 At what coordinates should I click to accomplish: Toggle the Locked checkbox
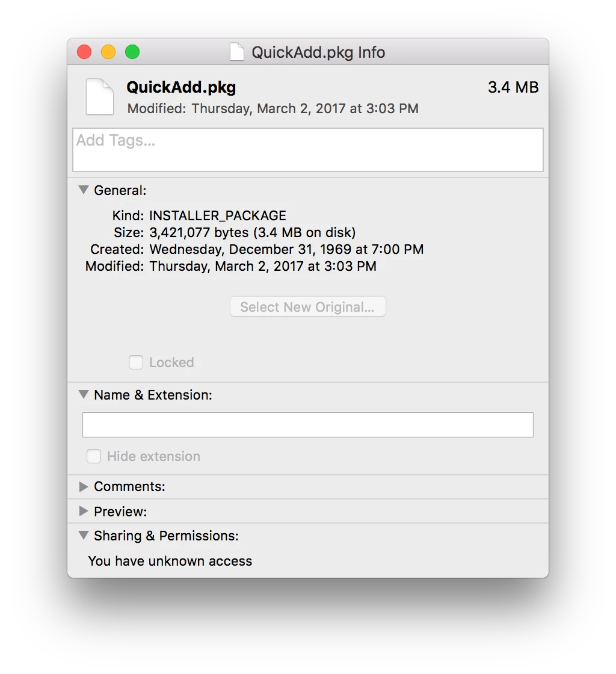pyautogui.click(x=136, y=362)
